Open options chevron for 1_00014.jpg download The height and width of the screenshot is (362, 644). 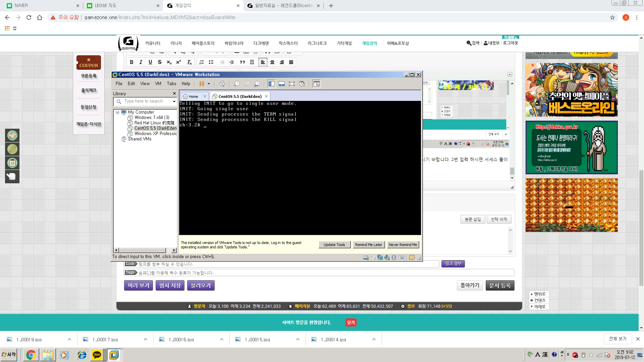[x=374, y=339]
